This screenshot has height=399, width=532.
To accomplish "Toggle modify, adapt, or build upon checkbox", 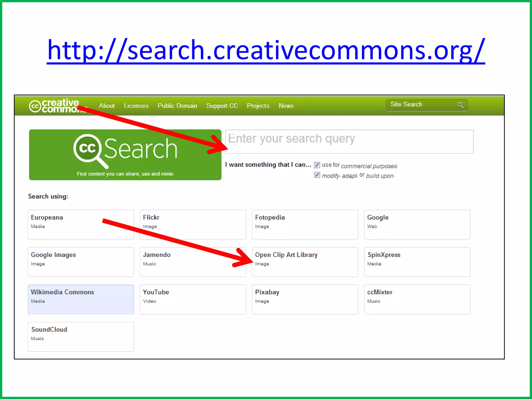I will [317, 175].
